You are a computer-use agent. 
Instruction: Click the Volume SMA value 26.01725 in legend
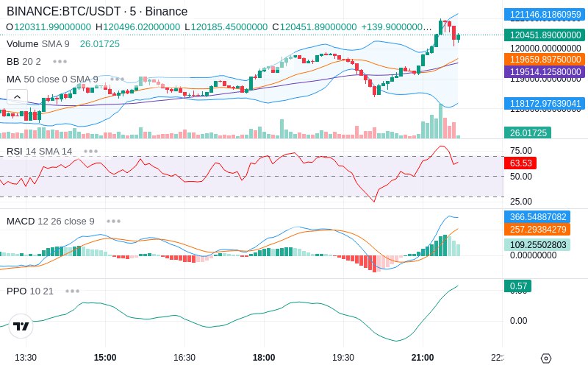point(100,44)
